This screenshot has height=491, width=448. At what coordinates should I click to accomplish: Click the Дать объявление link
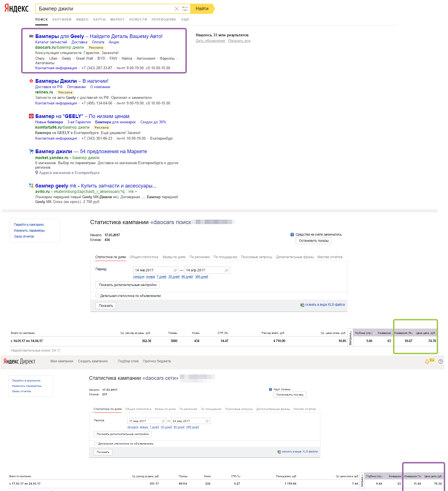click(x=210, y=41)
